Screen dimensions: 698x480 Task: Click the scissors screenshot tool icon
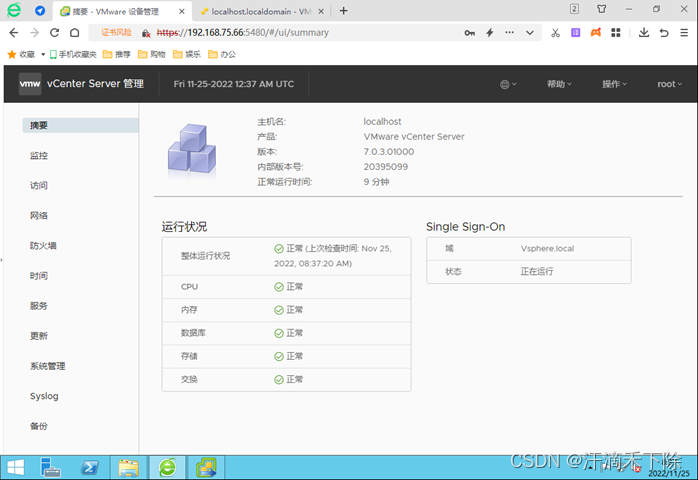[555, 33]
